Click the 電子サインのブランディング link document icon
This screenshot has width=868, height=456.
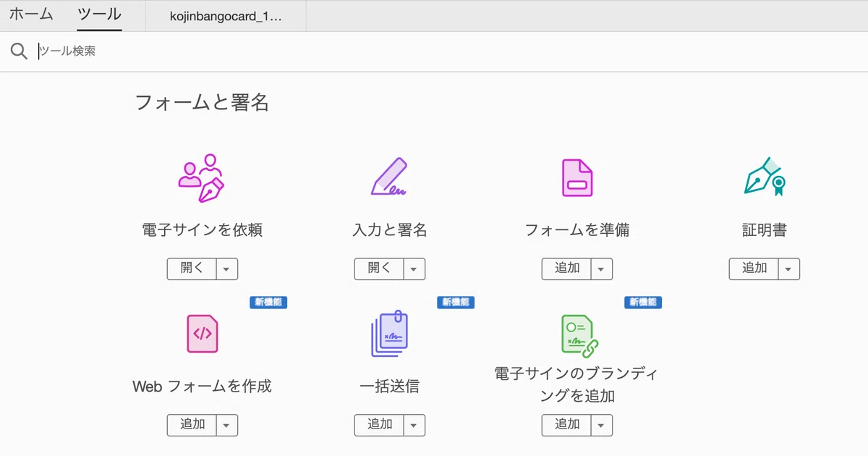(579, 336)
